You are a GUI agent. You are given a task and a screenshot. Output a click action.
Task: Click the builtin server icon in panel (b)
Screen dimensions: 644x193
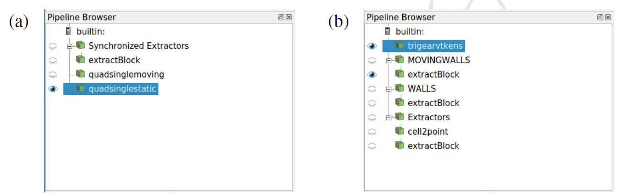pos(387,31)
